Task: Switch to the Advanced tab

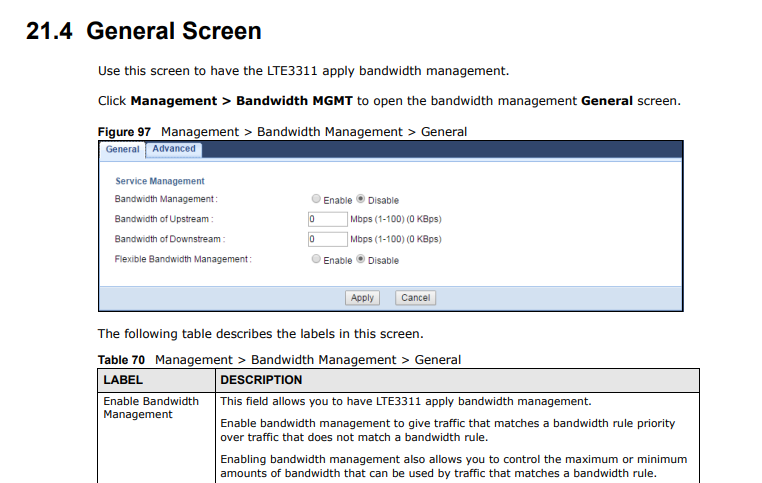Action: (174, 149)
